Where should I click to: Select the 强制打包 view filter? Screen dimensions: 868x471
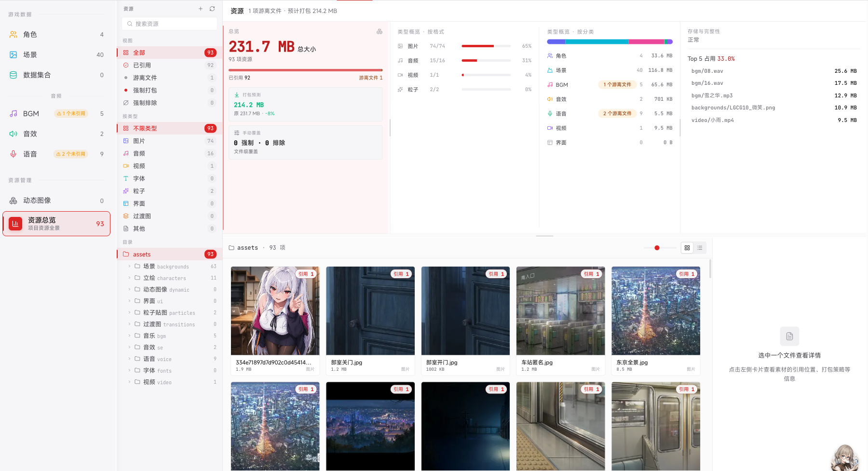(x=169, y=90)
